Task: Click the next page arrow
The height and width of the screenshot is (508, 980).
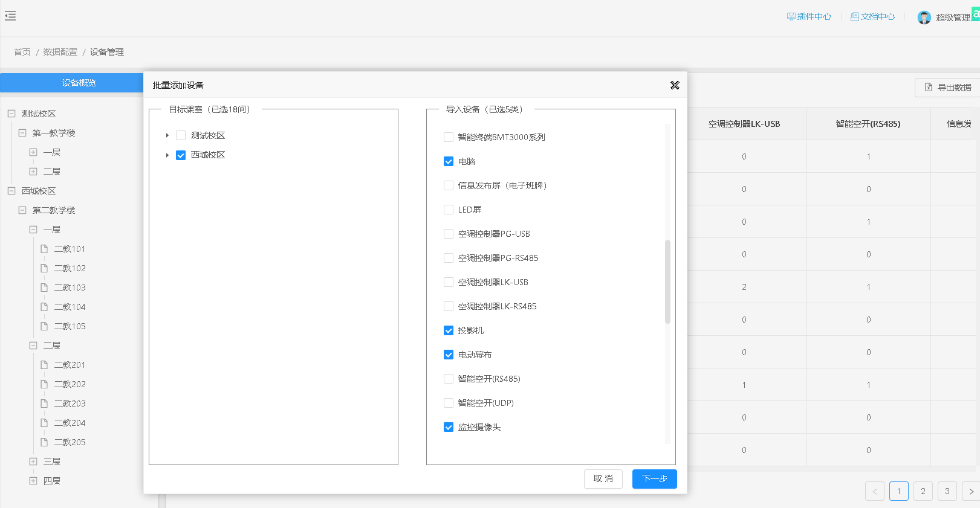Action: (x=971, y=491)
